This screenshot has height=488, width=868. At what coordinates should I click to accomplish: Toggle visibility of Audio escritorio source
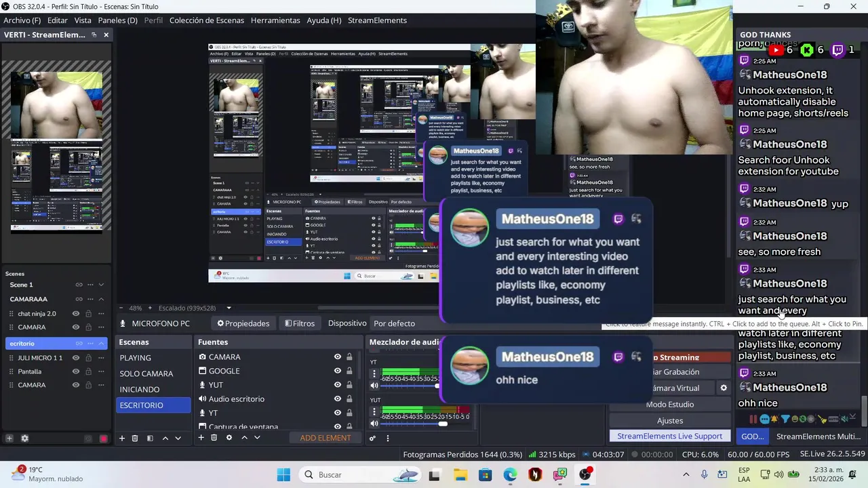[337, 399]
